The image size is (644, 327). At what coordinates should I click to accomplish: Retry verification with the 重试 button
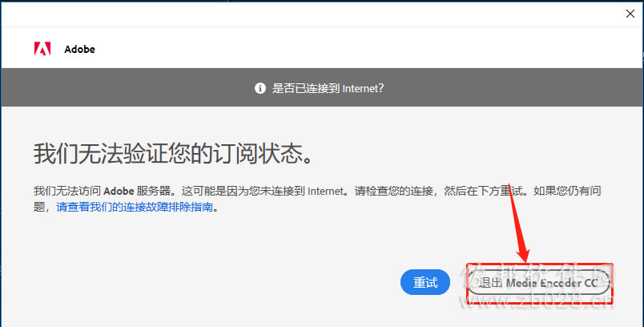425,282
